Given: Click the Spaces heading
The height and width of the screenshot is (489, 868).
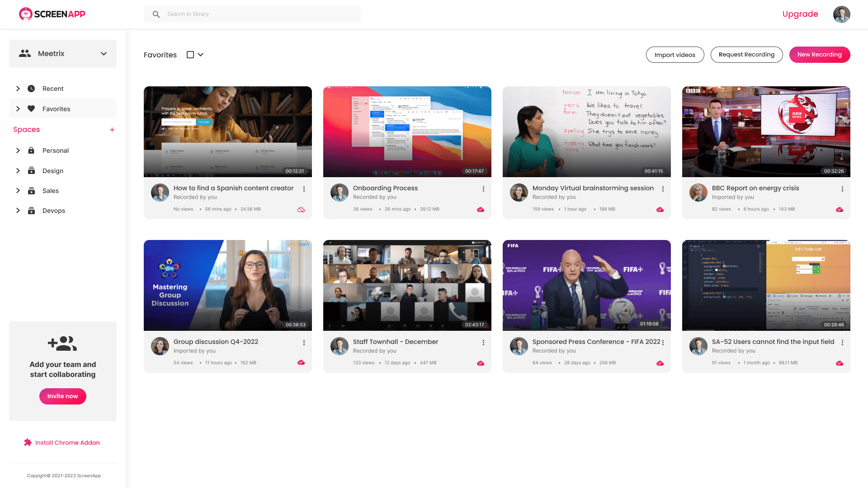Looking at the screenshot, I should click(26, 130).
